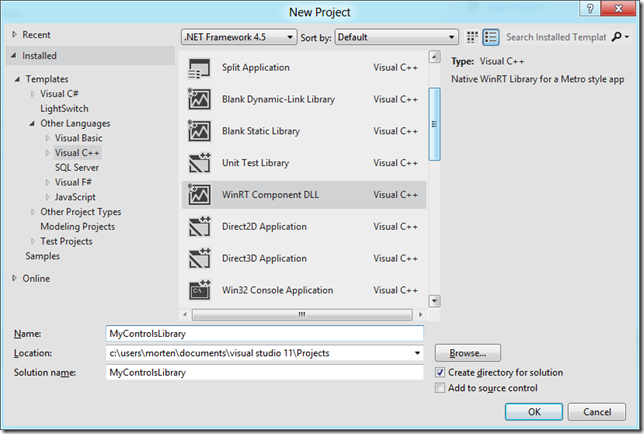Image resolution: width=644 pixels, height=434 pixels.
Task: Collapse the Installed section
Action: (14, 55)
